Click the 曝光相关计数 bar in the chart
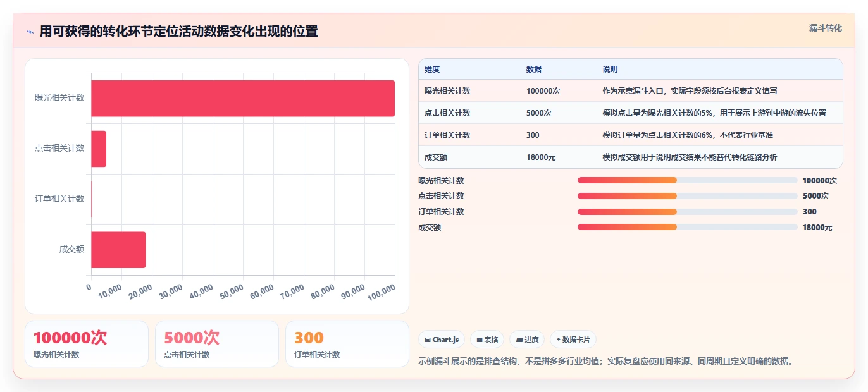This screenshot has width=868, height=392. 243,98
